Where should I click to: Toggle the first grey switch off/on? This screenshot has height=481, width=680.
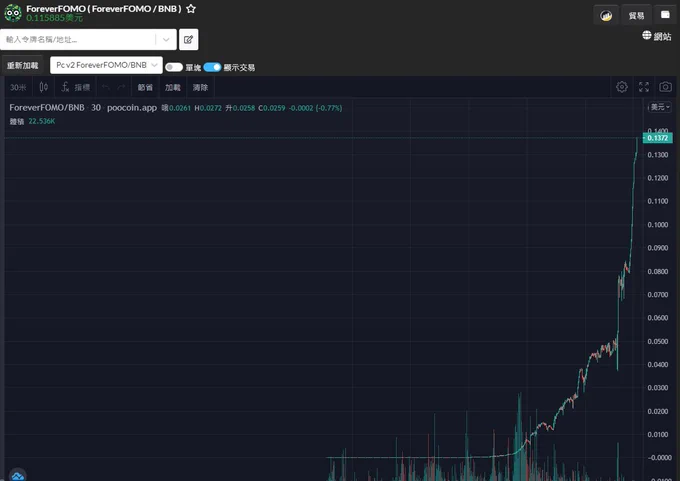point(174,67)
